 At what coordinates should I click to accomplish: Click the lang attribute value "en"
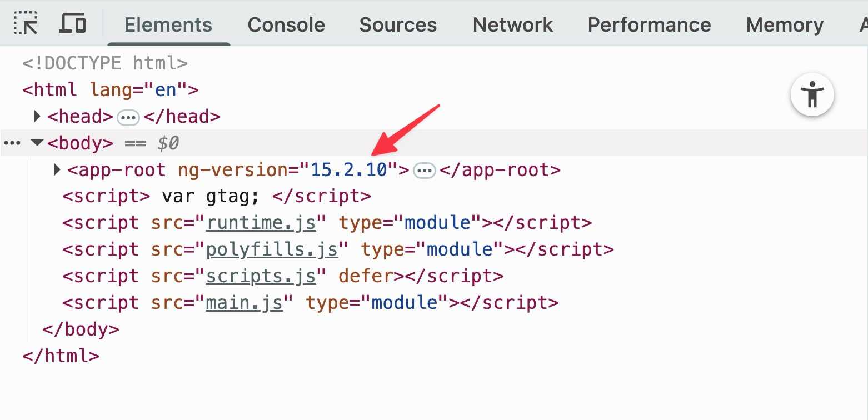click(166, 90)
